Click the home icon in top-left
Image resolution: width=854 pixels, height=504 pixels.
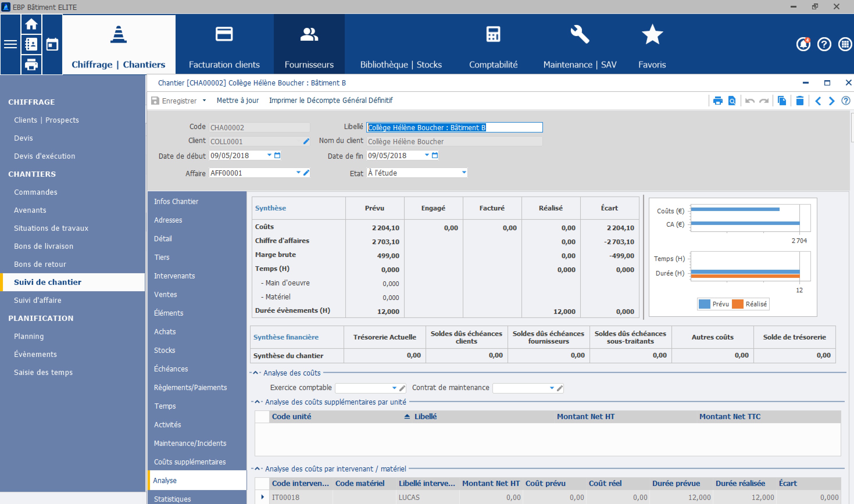coord(31,24)
